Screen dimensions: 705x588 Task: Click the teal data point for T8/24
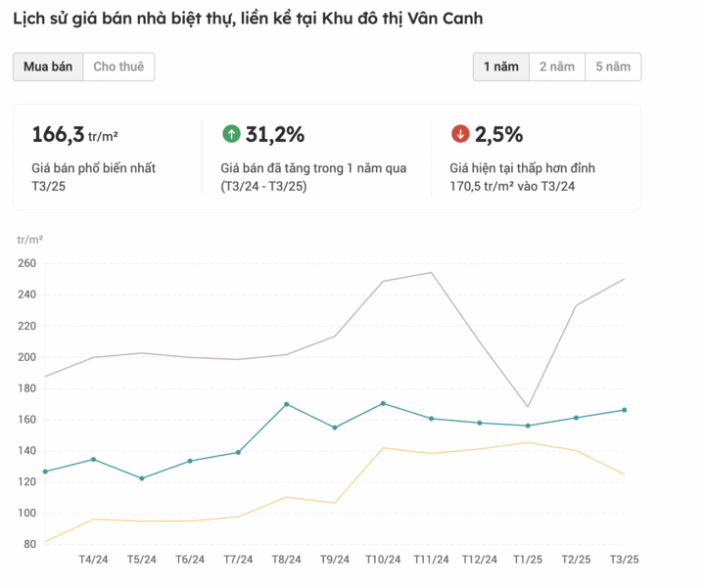286,404
